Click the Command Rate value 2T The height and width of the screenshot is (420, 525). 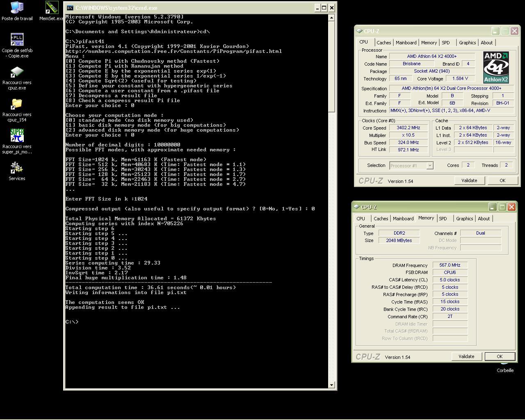[x=450, y=316]
